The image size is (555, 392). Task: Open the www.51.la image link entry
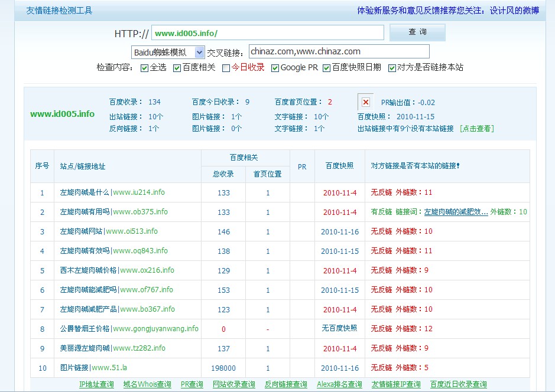tap(109, 368)
